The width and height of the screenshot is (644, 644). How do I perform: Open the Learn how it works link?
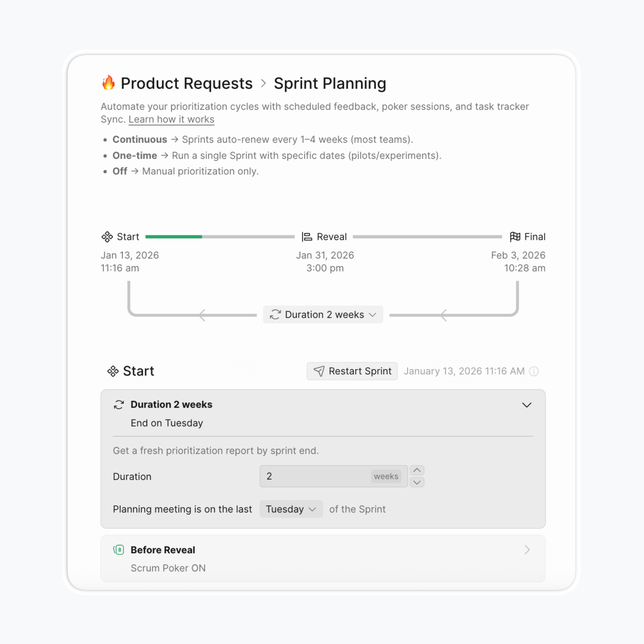click(171, 119)
